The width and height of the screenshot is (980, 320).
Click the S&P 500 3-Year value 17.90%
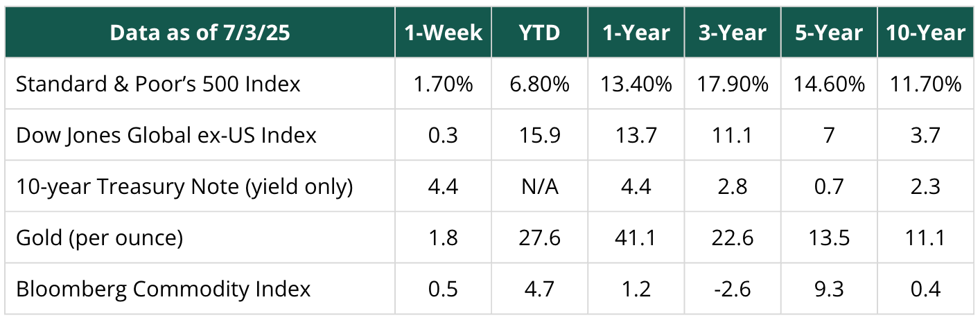tap(731, 85)
